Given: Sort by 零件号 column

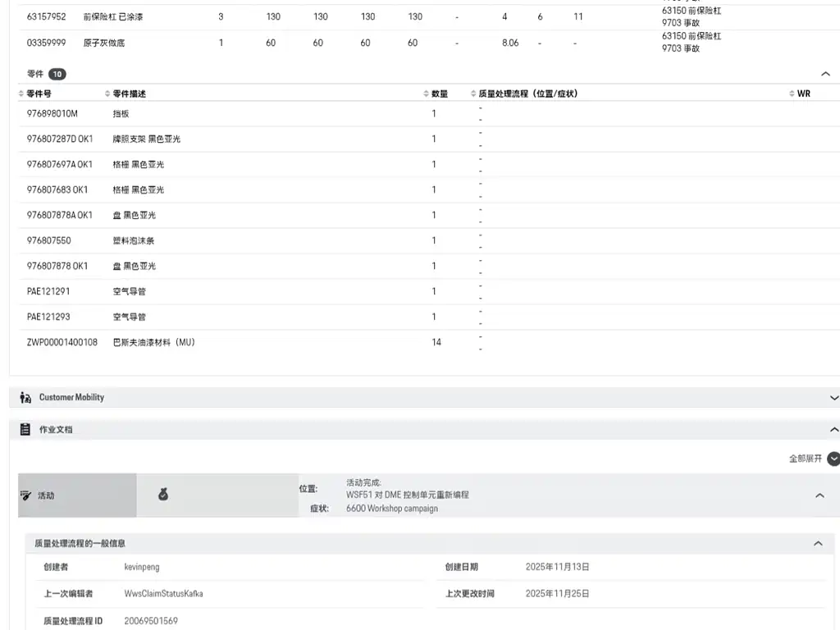Looking at the screenshot, I should (21, 94).
